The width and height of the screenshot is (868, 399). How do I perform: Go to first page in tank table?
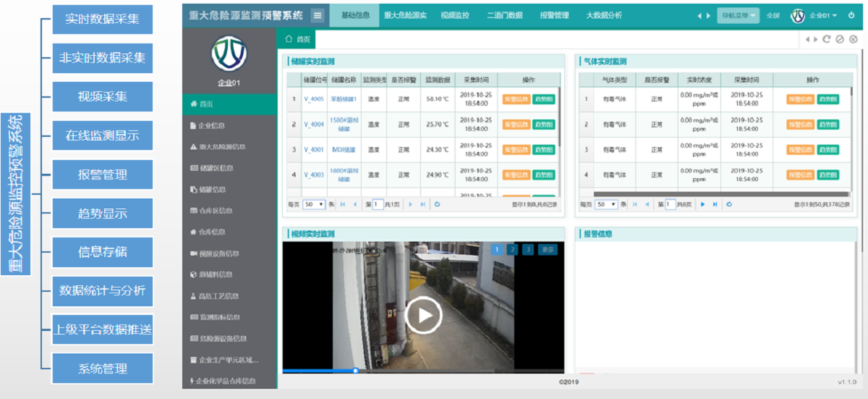(343, 204)
